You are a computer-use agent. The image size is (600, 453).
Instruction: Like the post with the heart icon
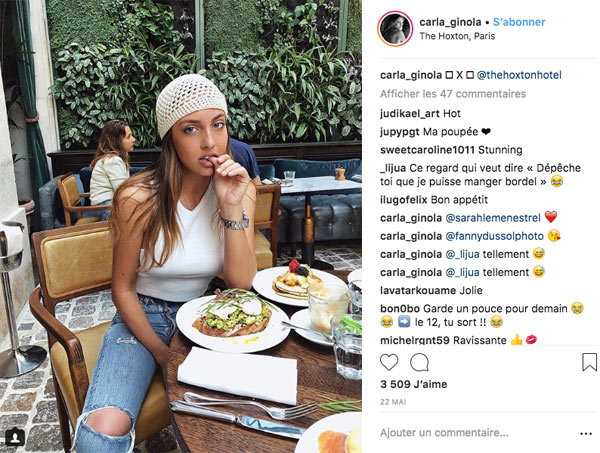click(x=389, y=362)
